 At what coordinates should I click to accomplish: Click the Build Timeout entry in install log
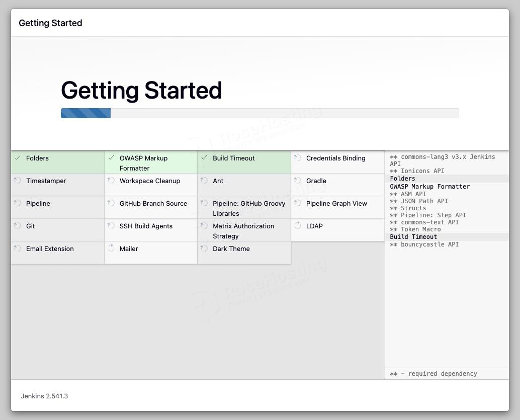pyautogui.click(x=413, y=237)
